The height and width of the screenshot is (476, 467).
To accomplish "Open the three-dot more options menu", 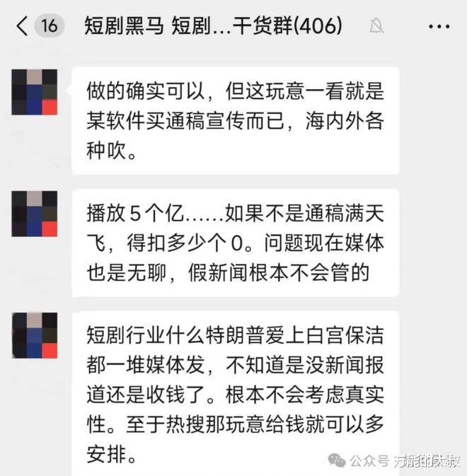I will (439, 26).
